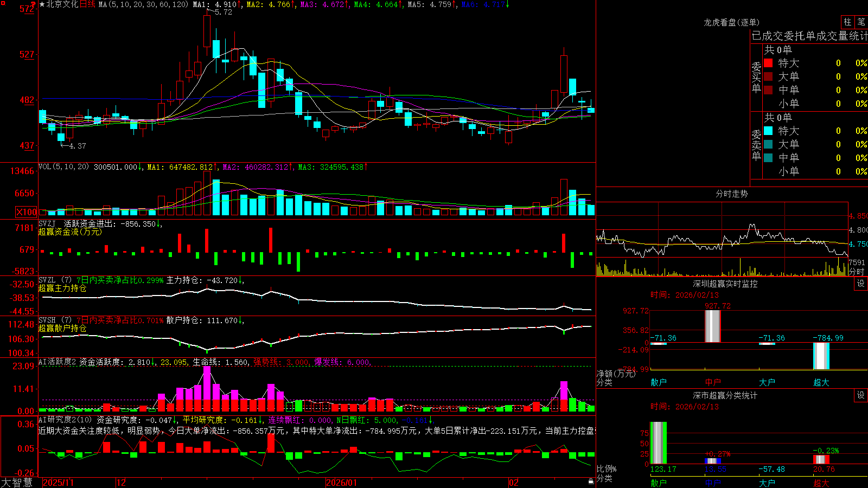Click the 已成交委托单成交量统计 header
The image size is (868, 488).
(809, 36)
